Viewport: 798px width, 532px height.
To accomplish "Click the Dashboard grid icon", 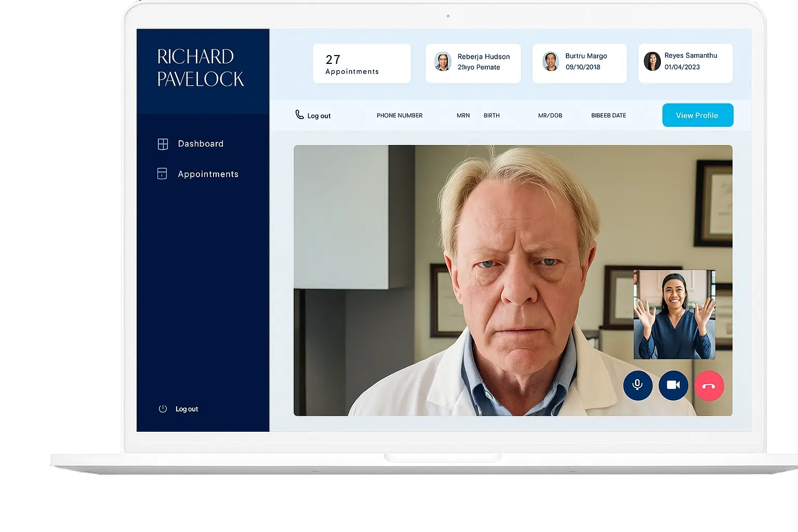I will (x=163, y=144).
